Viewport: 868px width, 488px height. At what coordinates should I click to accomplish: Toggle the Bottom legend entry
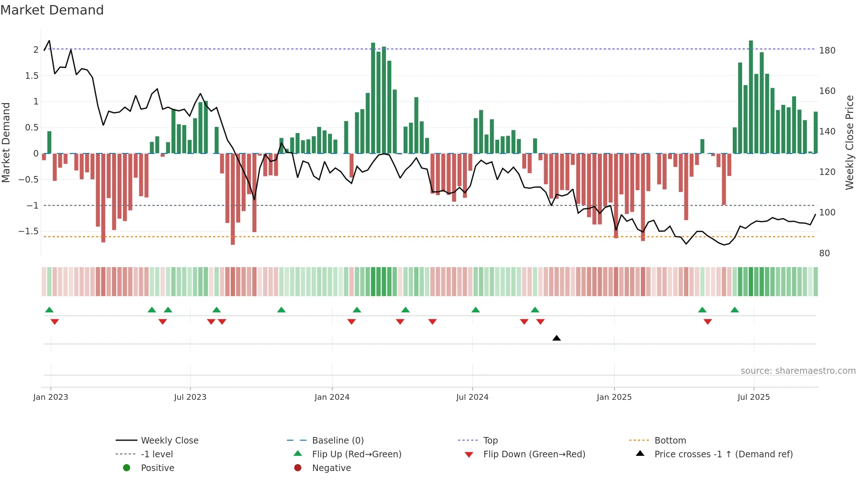coord(658,440)
